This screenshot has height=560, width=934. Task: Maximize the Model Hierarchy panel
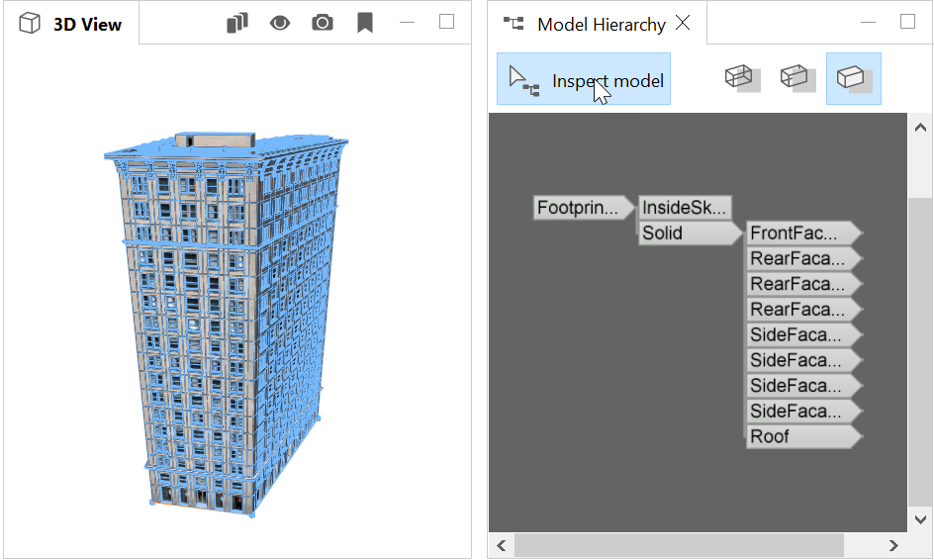tap(907, 22)
